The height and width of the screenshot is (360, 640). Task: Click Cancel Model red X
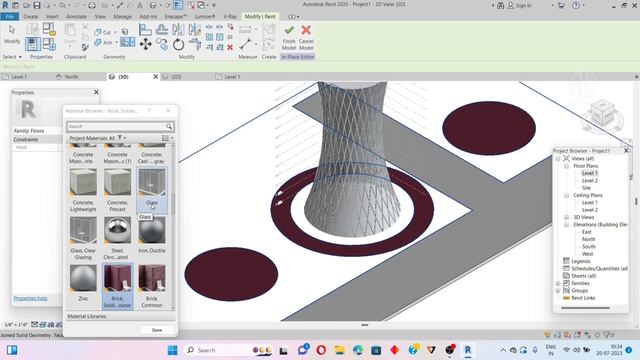pyautogui.click(x=306, y=37)
